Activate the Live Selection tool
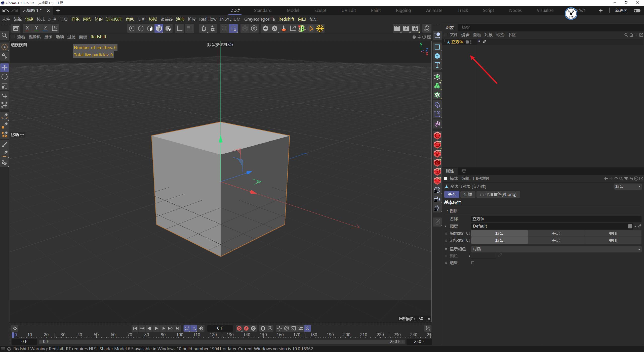This screenshot has width=644, height=352. coord(4,47)
